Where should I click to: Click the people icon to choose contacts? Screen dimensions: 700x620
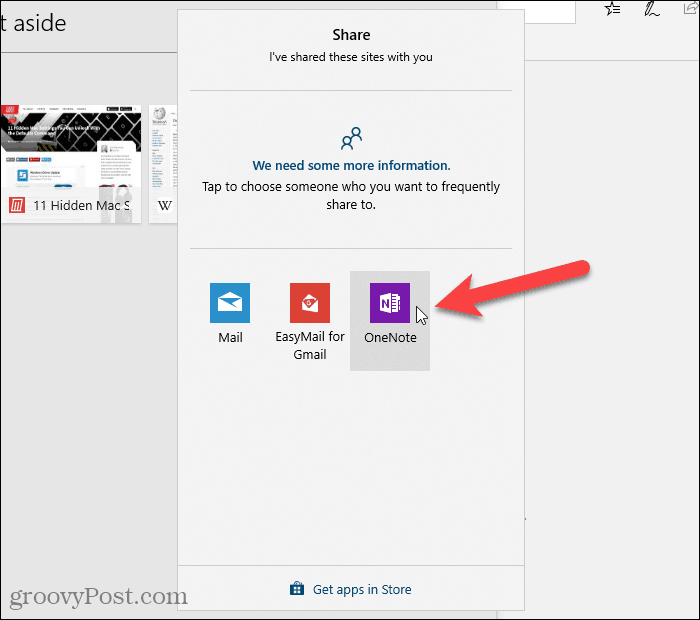pos(351,138)
